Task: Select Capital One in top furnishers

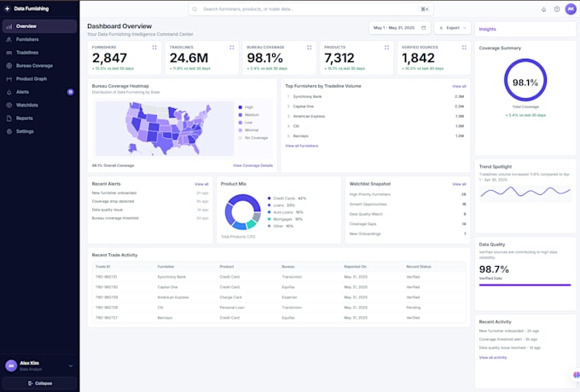Action: [375, 107]
